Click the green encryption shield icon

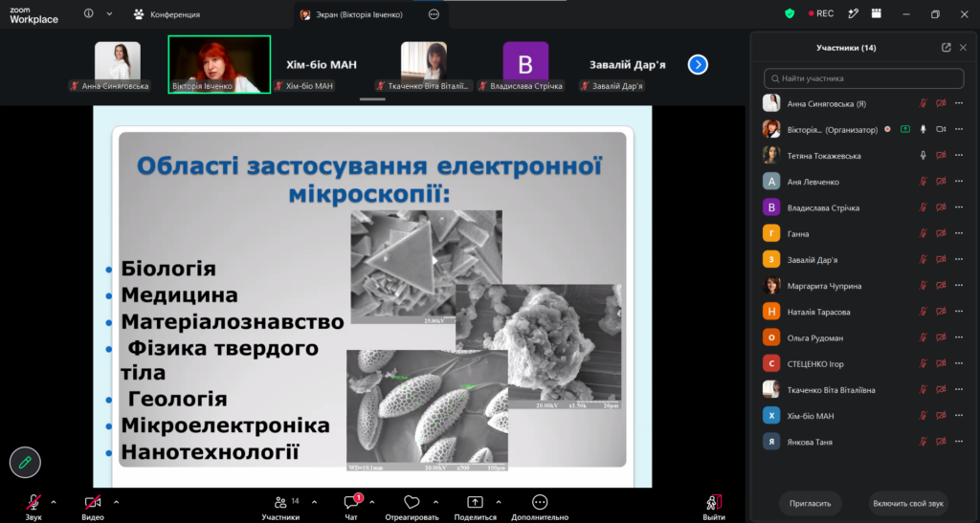pyautogui.click(x=790, y=13)
